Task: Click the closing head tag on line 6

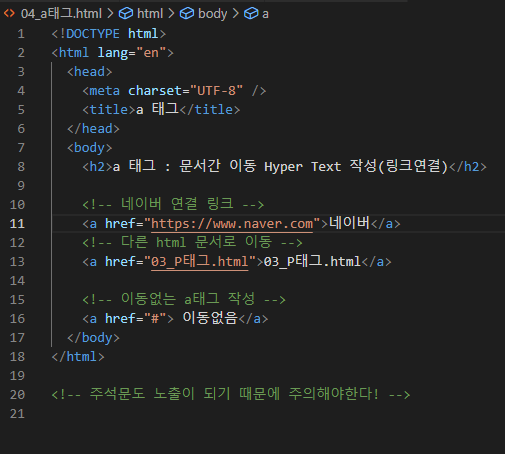Action: [x=93, y=129]
